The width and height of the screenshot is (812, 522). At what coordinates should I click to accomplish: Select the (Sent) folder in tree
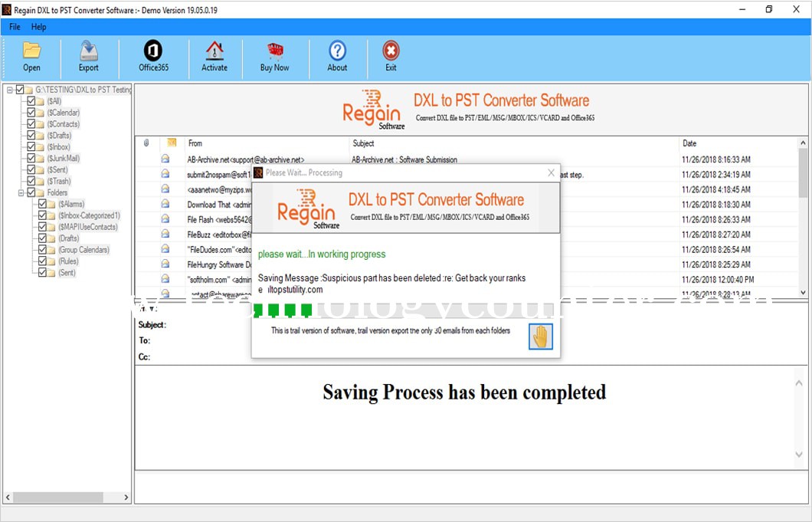point(67,273)
